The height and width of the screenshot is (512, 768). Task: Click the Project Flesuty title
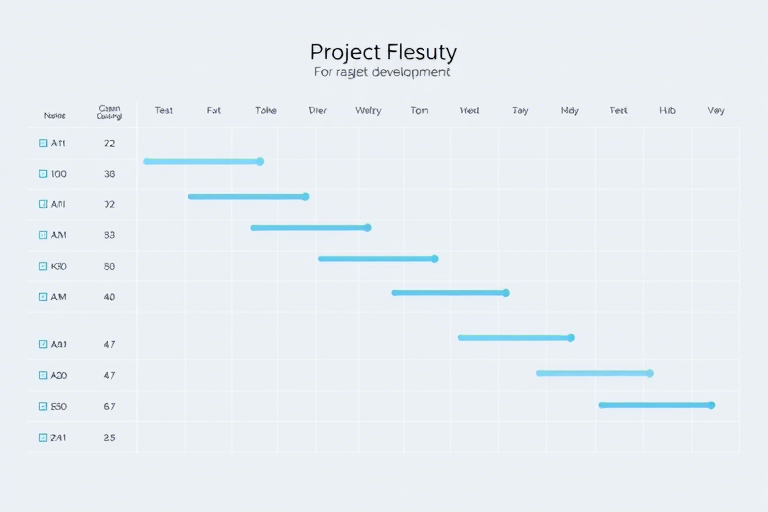click(x=384, y=52)
